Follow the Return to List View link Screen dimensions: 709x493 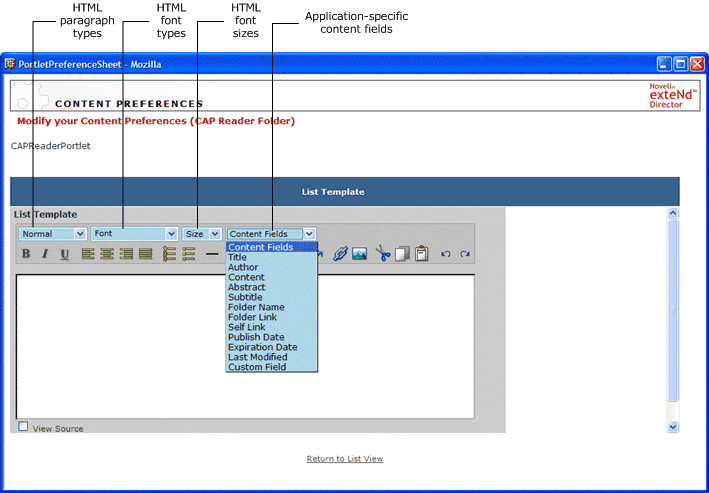pyautogui.click(x=345, y=459)
